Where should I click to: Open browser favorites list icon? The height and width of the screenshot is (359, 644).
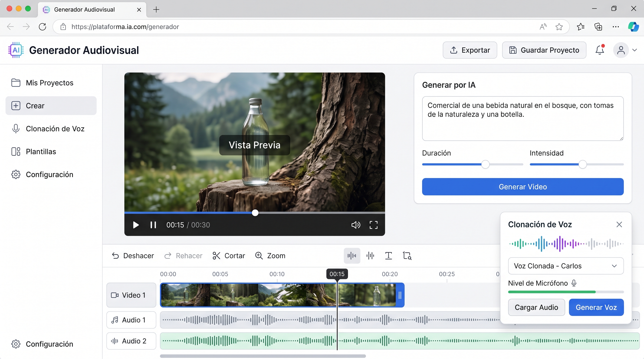tap(581, 27)
